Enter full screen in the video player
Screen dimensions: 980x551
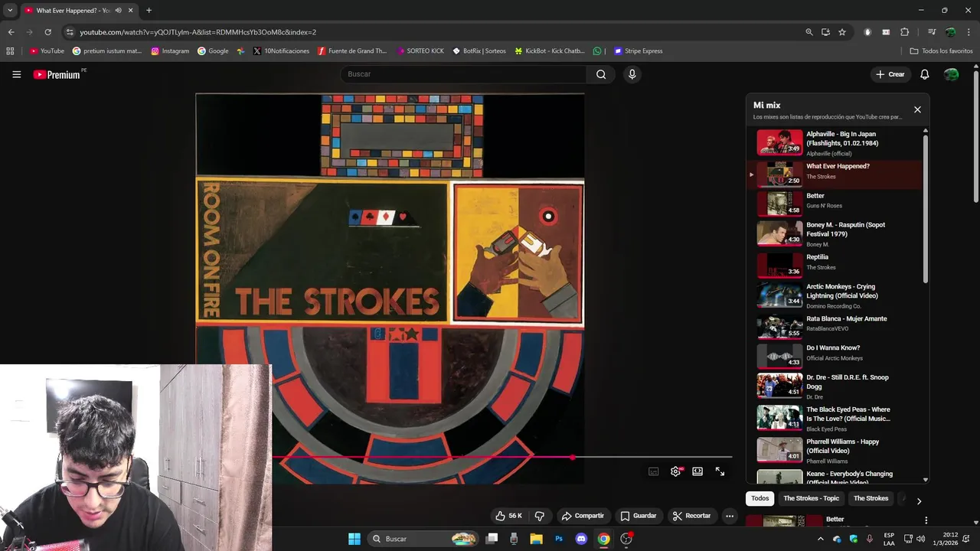tap(720, 471)
